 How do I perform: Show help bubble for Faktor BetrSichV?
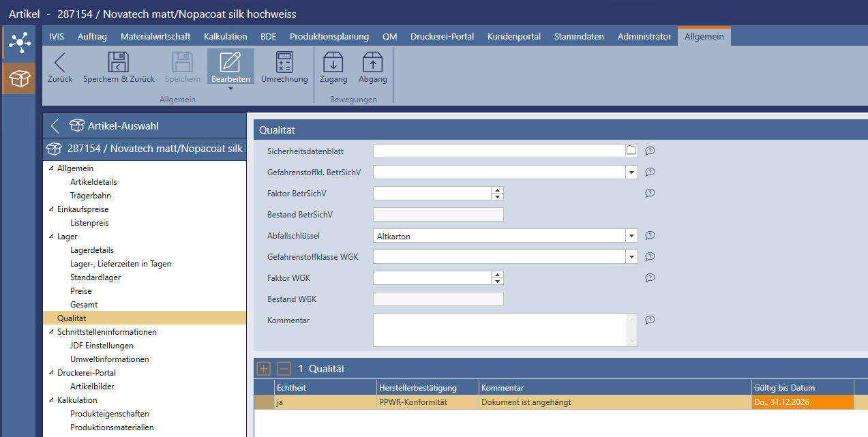click(650, 193)
